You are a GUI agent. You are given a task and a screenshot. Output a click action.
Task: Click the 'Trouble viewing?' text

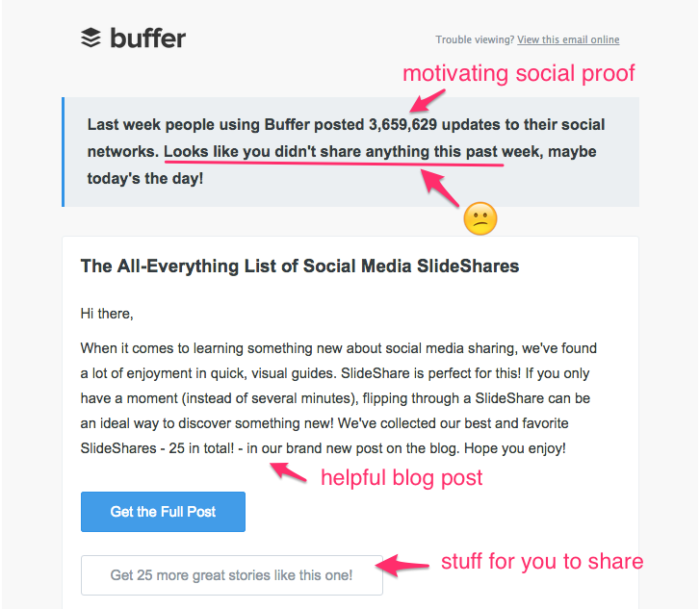coord(475,40)
